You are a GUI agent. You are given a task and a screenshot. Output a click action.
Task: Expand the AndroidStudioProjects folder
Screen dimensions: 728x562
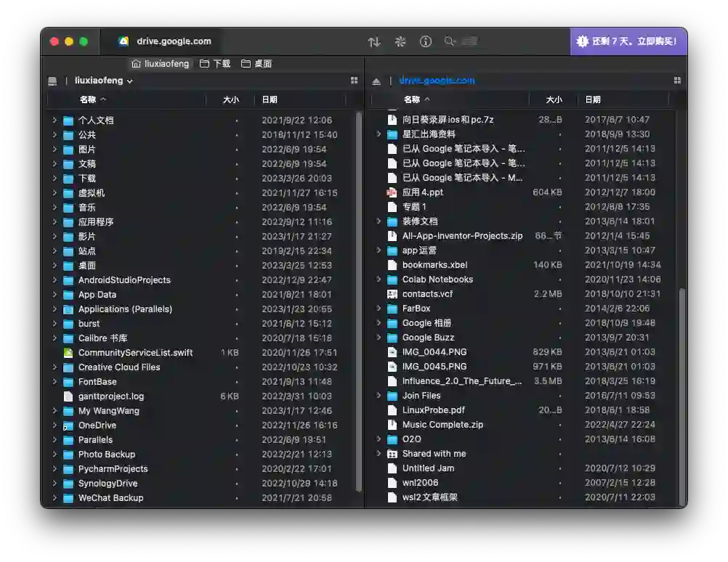point(54,280)
